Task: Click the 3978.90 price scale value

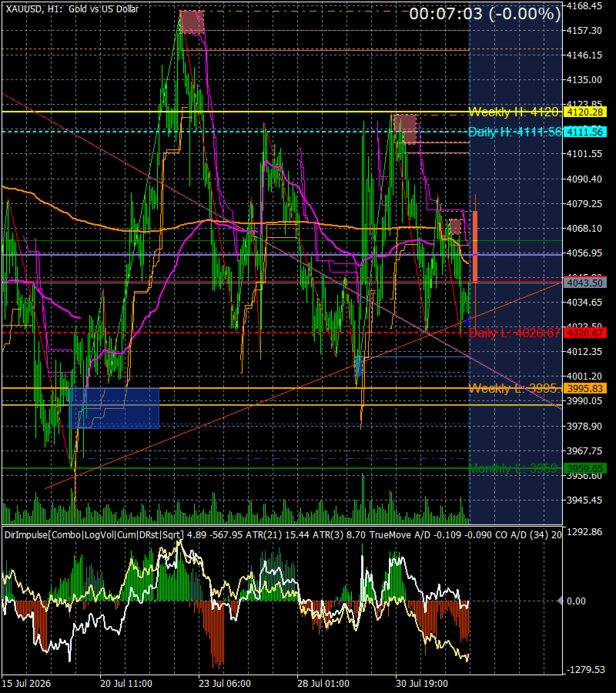Action: 584,426
